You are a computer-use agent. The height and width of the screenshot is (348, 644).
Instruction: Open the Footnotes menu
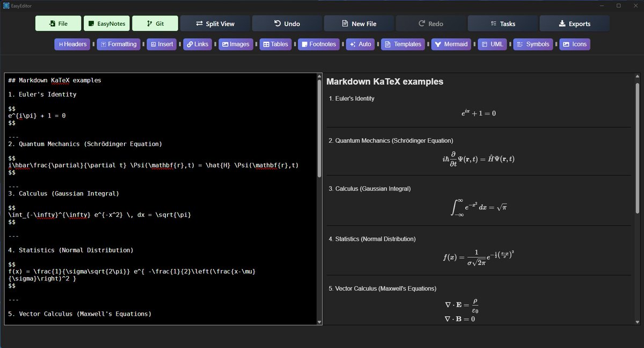point(319,44)
